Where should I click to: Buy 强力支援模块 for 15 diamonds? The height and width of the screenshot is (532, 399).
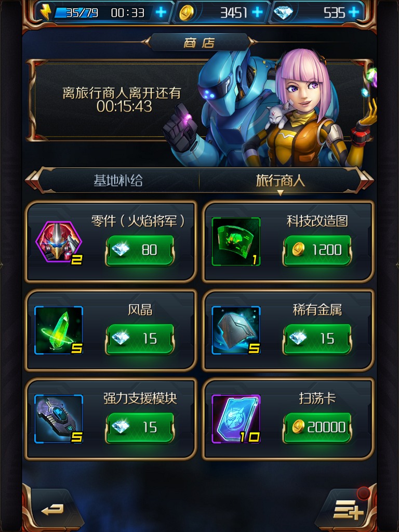click(140, 428)
